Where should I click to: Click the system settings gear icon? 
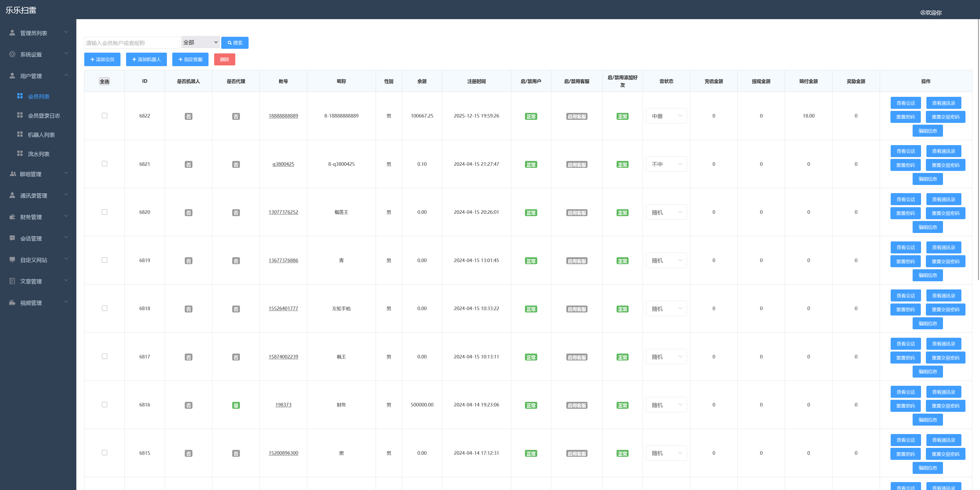pyautogui.click(x=12, y=54)
